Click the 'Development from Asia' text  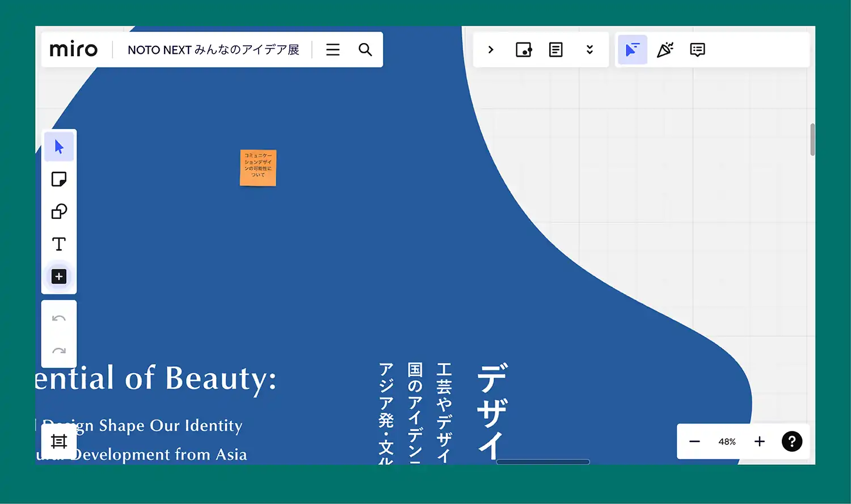click(x=159, y=455)
